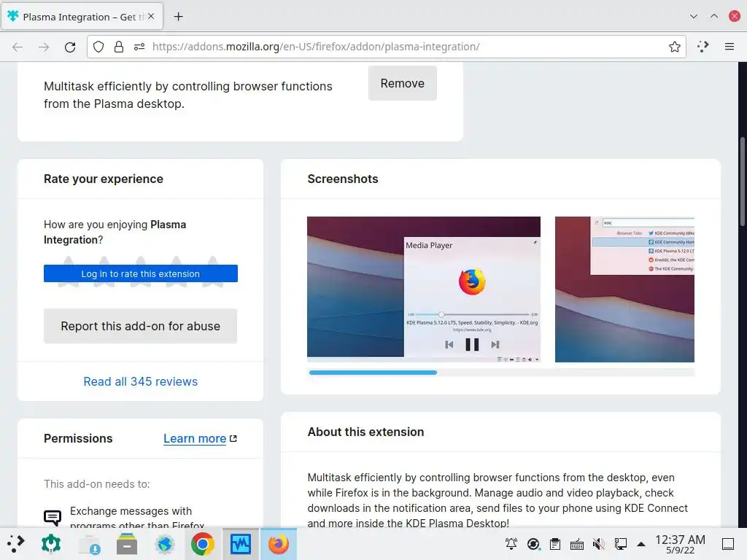Click the 'About this extension' heading

click(365, 432)
